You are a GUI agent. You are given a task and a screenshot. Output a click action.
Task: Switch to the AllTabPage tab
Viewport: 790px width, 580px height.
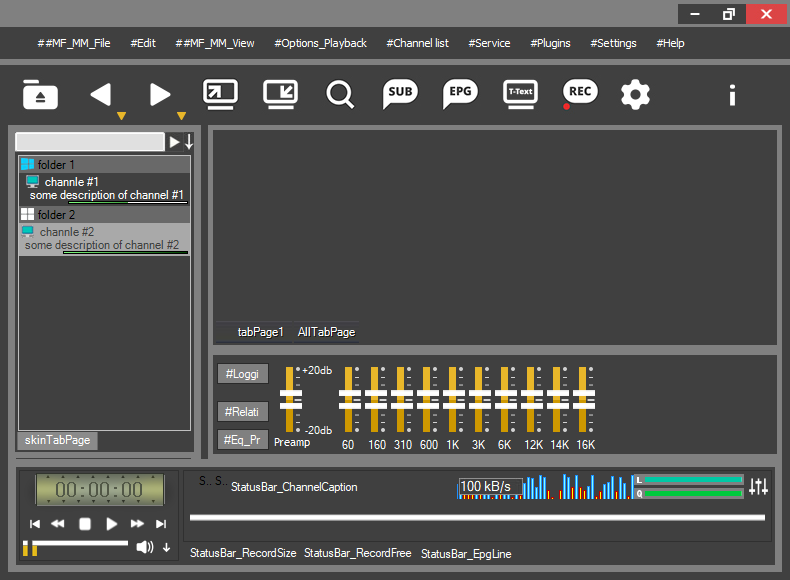pyautogui.click(x=326, y=332)
